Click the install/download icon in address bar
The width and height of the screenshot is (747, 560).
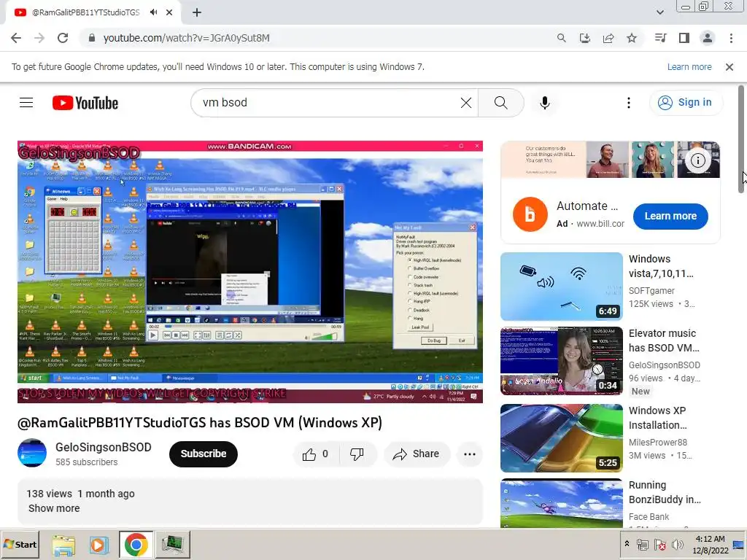click(x=584, y=38)
